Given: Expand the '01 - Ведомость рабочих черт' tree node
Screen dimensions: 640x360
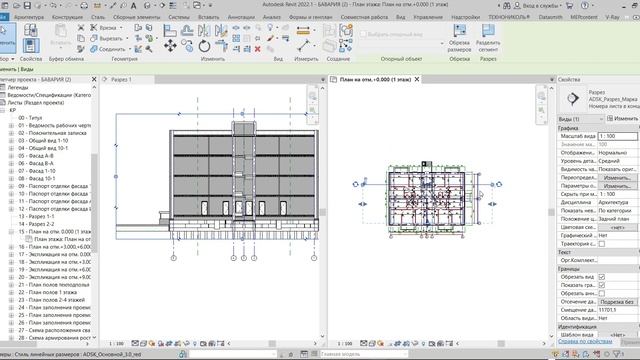Looking at the screenshot, I should (11, 125).
